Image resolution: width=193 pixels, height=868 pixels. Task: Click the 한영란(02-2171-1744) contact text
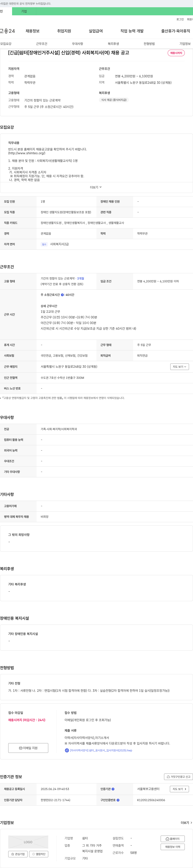55,800
